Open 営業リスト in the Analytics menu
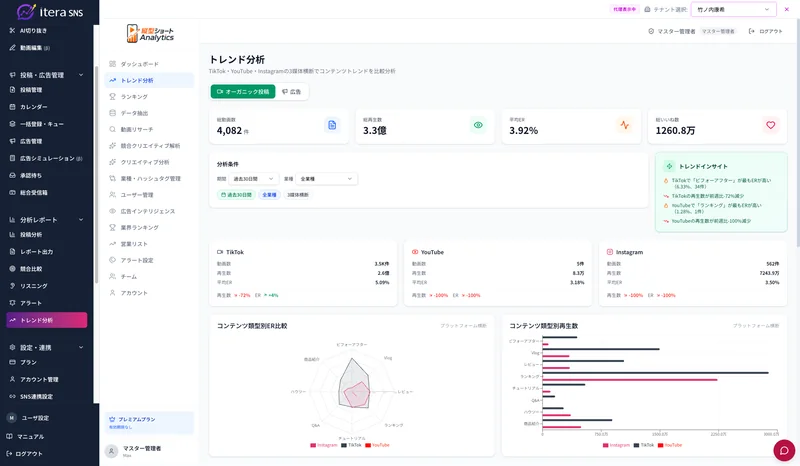This screenshot has width=800, height=466. [x=149, y=243]
